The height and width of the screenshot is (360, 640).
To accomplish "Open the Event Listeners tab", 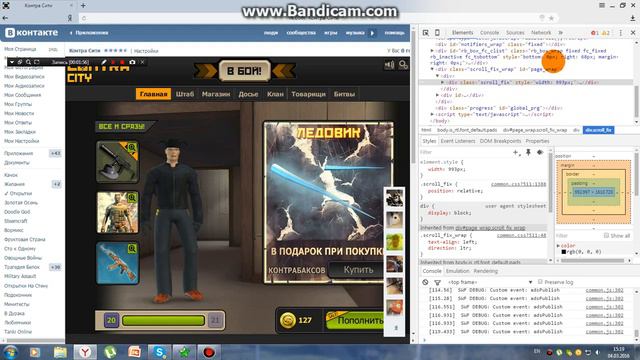I will coord(458,141).
